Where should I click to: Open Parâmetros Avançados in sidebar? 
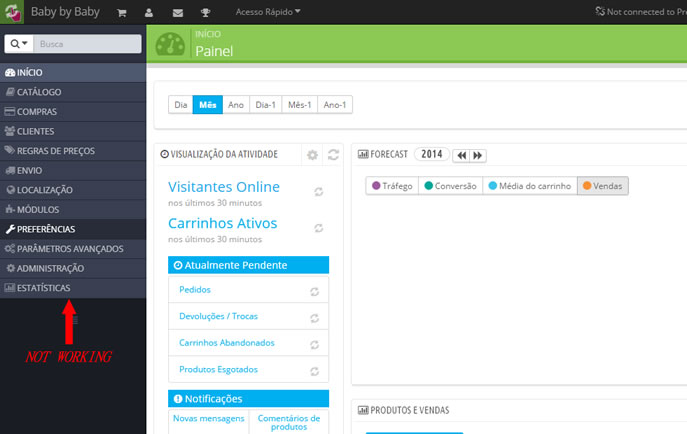[x=73, y=249]
